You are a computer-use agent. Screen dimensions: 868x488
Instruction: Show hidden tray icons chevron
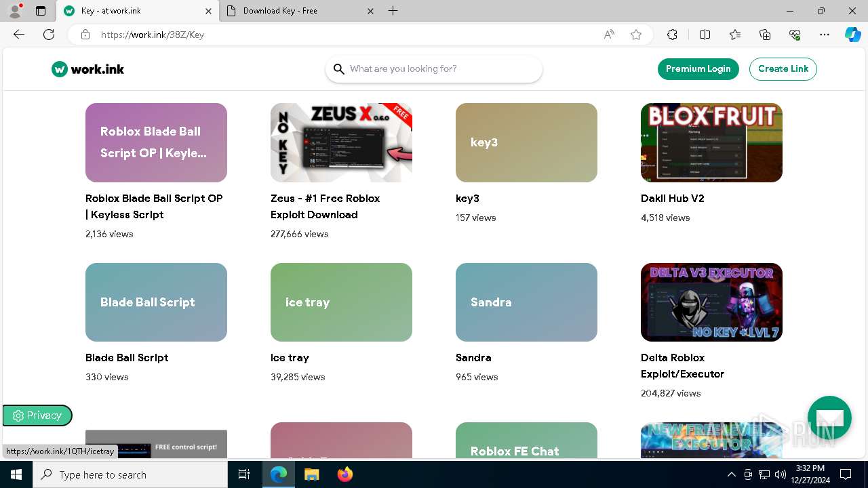point(731,474)
